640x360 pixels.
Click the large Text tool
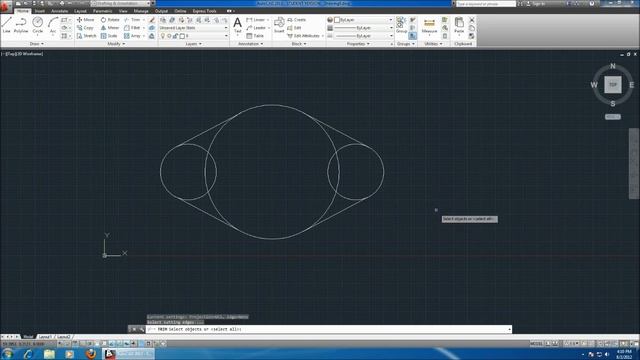[x=237, y=25]
